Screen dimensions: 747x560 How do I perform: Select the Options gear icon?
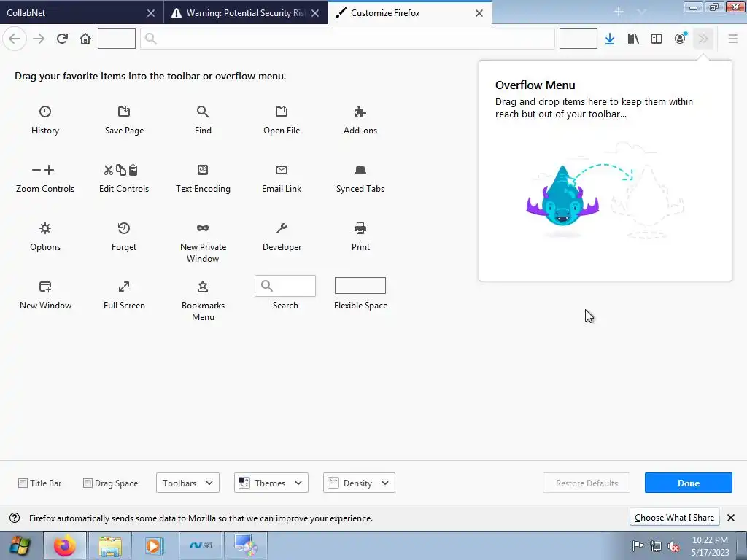(44, 228)
